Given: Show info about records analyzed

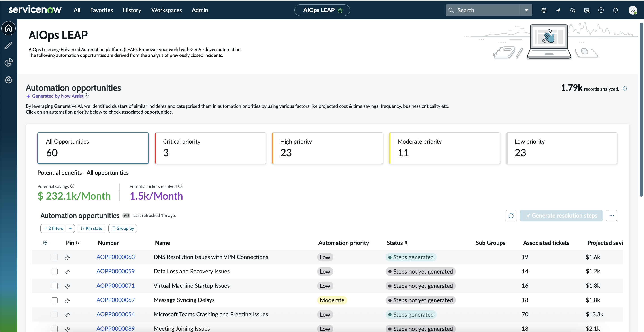Looking at the screenshot, I should click(625, 89).
